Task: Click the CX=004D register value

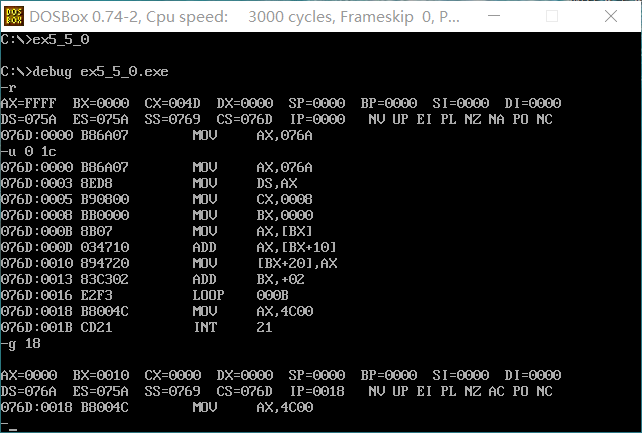Action: 172,103
